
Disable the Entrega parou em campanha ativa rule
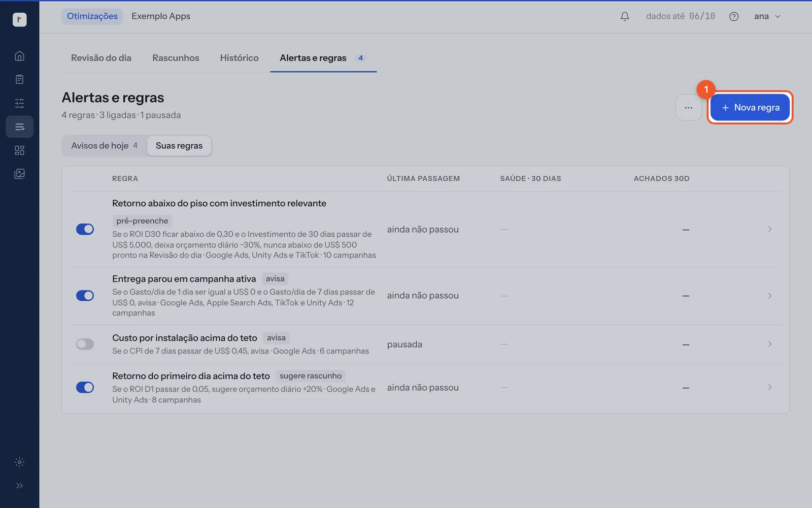pyautogui.click(x=85, y=296)
